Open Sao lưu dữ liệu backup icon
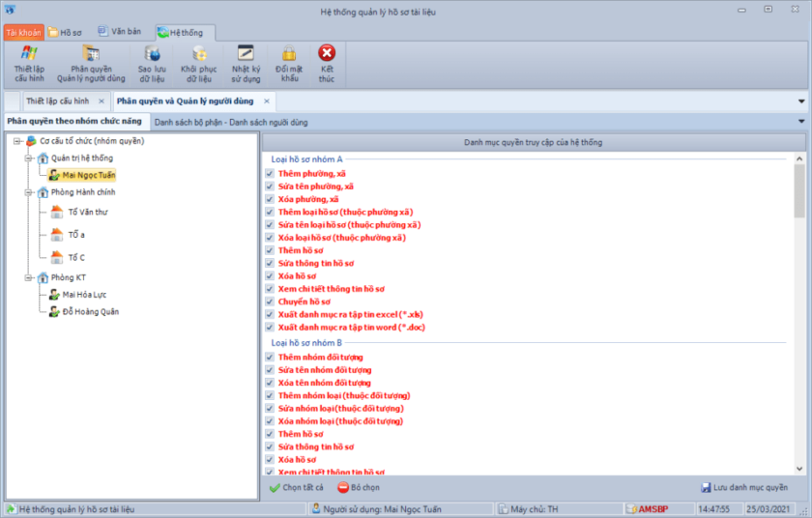This screenshot has height=518, width=812. pos(151,63)
